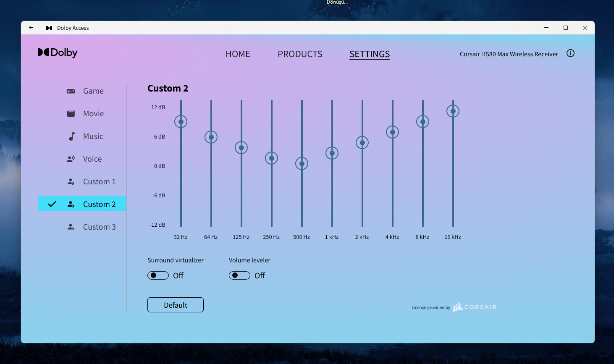Image resolution: width=614 pixels, height=364 pixels.
Task: Click the 500 Hz band slider knob
Action: [x=302, y=164]
